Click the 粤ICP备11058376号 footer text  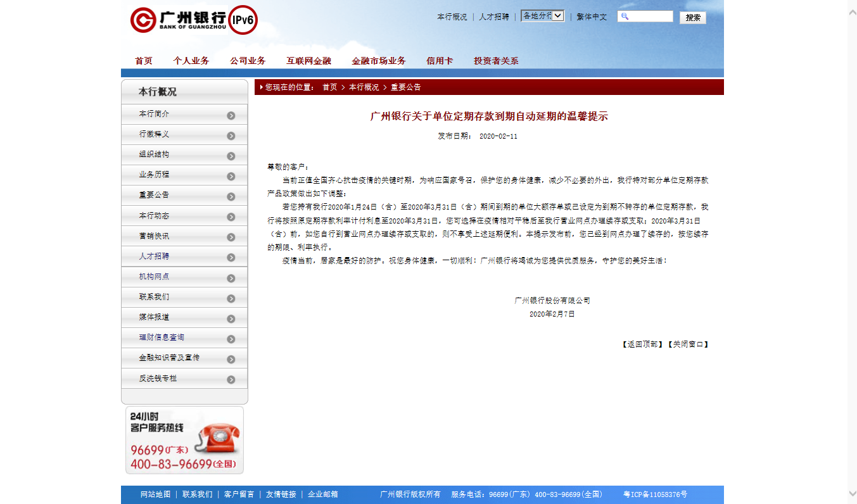coord(655,495)
